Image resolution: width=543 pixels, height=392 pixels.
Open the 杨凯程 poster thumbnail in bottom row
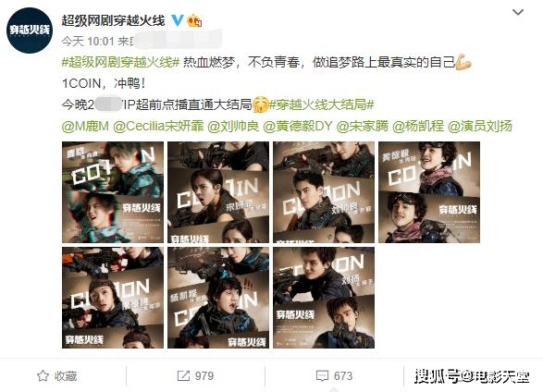coord(218,298)
